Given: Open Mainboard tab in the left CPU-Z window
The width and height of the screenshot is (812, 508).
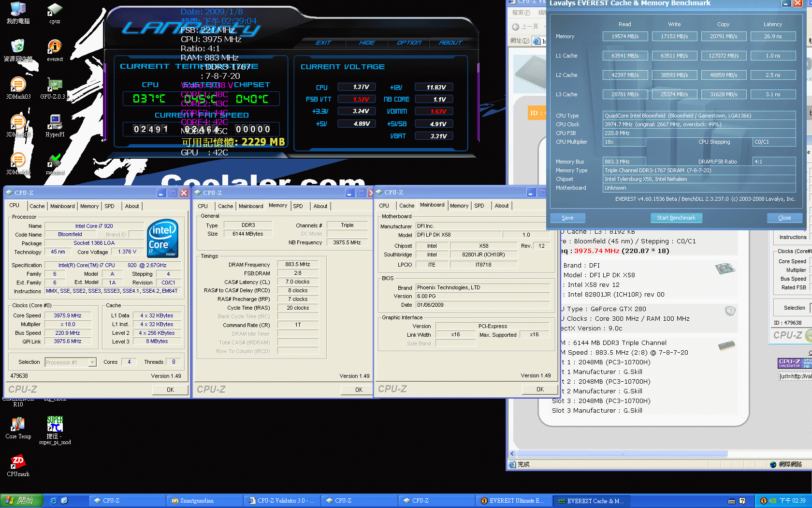Looking at the screenshot, I should pyautogui.click(x=63, y=206).
